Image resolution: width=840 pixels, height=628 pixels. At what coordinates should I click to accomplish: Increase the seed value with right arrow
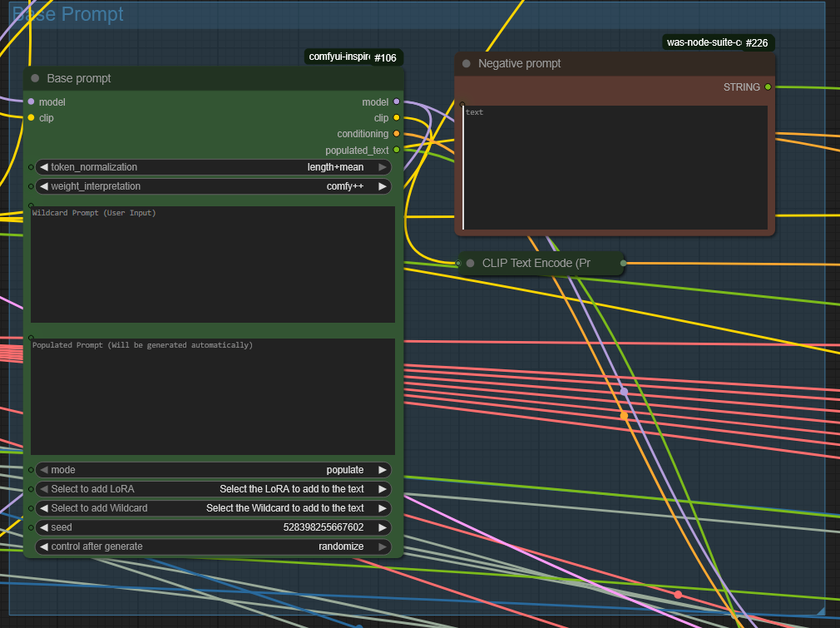383,527
